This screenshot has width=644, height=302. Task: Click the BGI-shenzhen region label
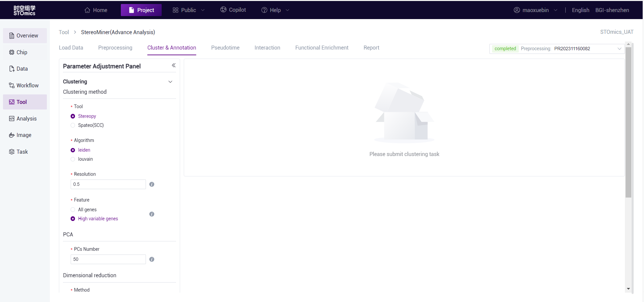(612, 10)
